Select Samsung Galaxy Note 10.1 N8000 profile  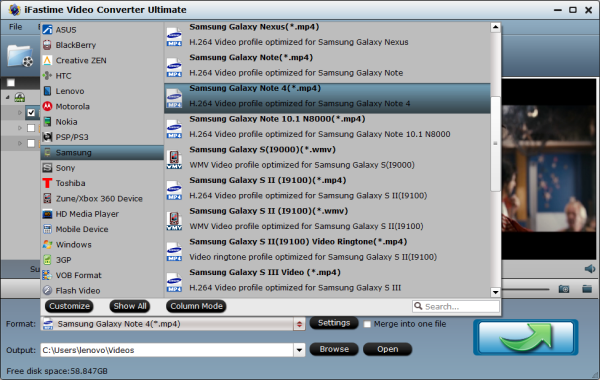[327, 127]
